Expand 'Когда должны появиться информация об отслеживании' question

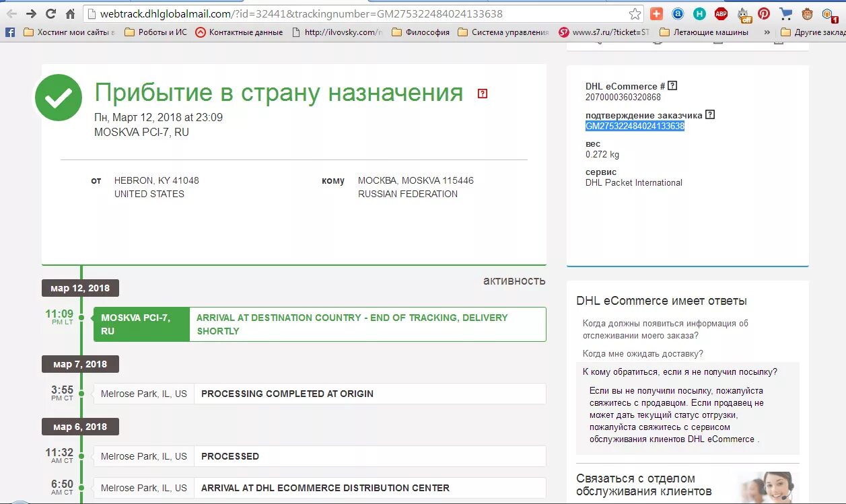tap(665, 329)
